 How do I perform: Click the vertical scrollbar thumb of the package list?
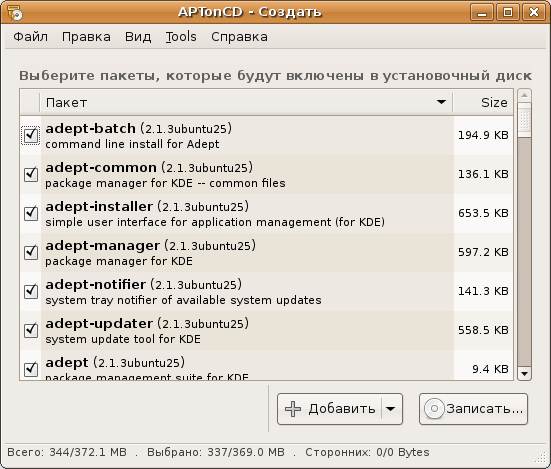point(524,252)
